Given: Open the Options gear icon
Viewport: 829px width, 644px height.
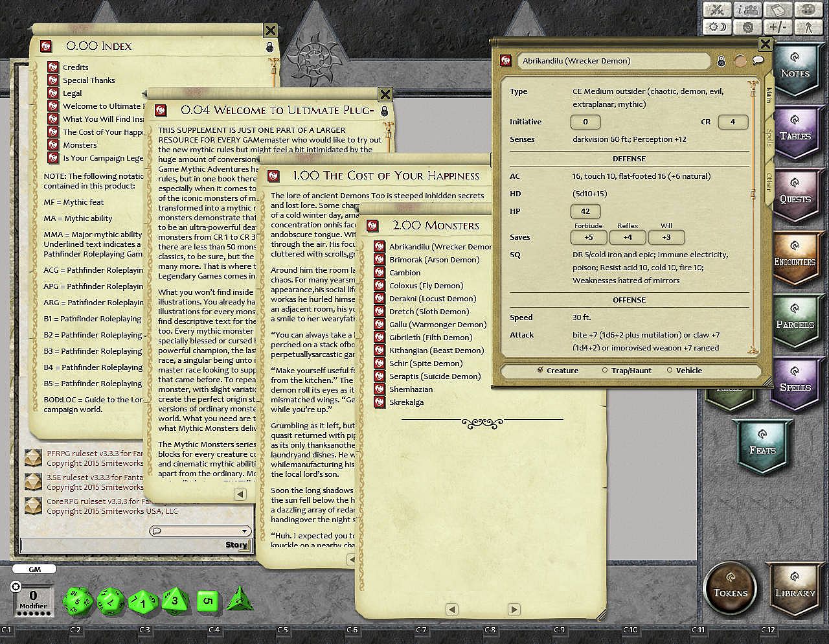Looking at the screenshot, I should (x=748, y=27).
